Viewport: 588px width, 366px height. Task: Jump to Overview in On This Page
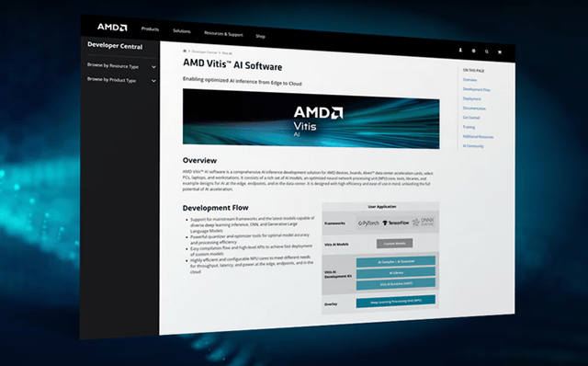(469, 80)
